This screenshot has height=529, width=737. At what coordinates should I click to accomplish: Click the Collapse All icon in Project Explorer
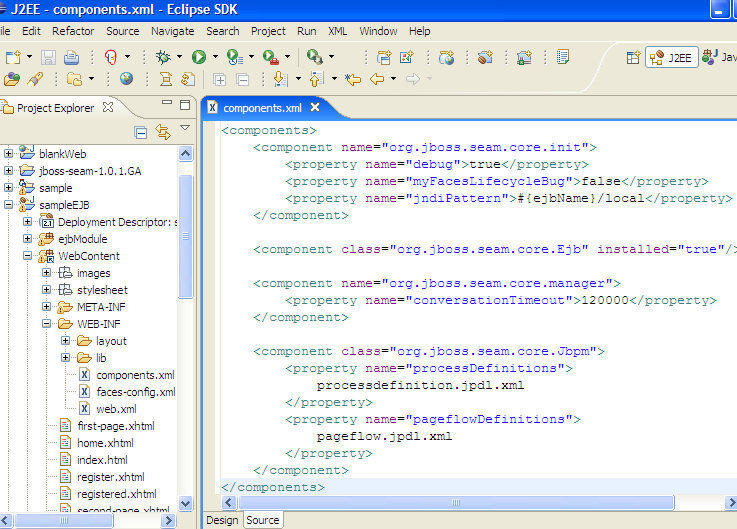(141, 133)
